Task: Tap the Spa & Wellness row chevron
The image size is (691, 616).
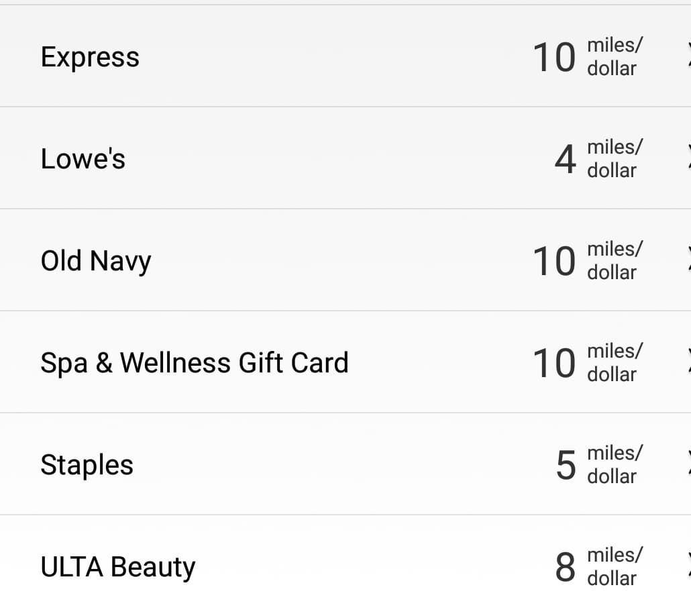Action: [x=688, y=364]
